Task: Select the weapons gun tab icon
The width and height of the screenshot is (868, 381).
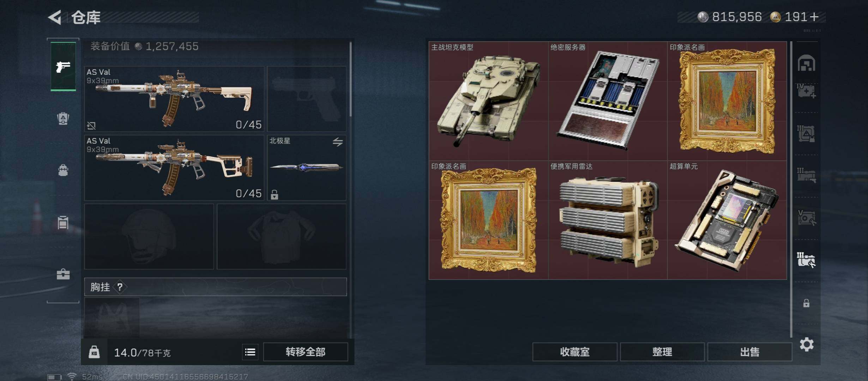Action: coord(63,66)
